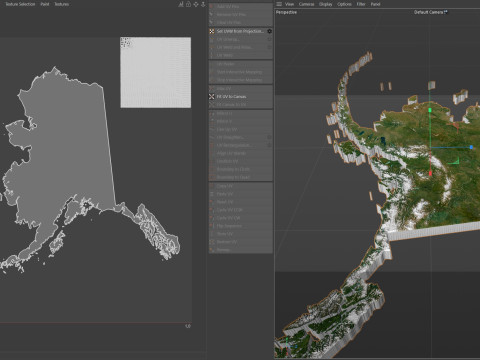Image resolution: width=480 pixels, height=360 pixels.
Task: Click the white UV canvas square
Action: (x=156, y=72)
